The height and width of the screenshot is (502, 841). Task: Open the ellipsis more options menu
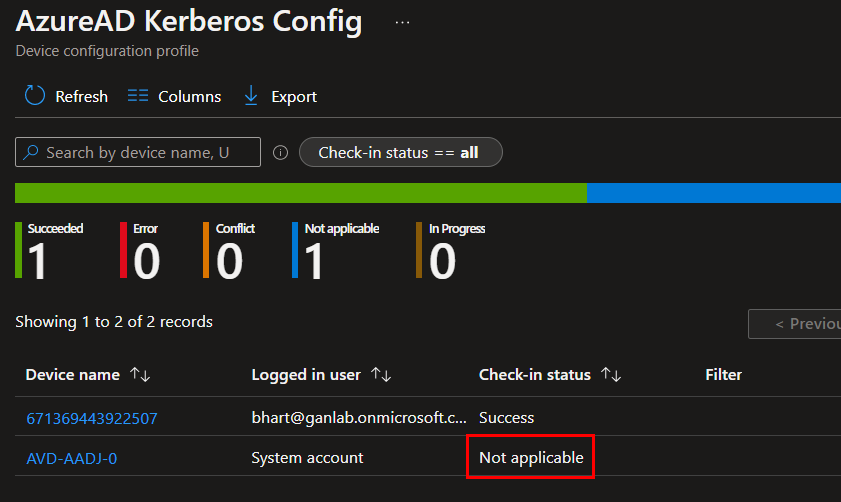click(402, 22)
